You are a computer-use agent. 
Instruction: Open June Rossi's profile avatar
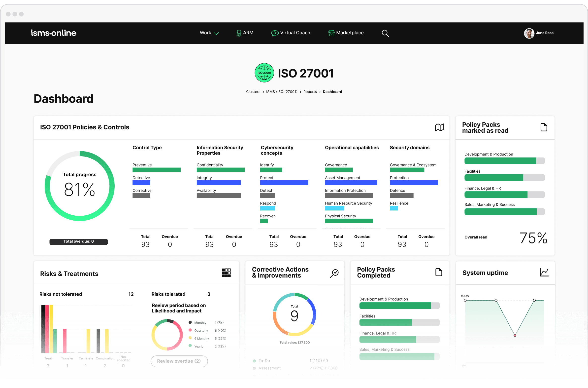[529, 33]
